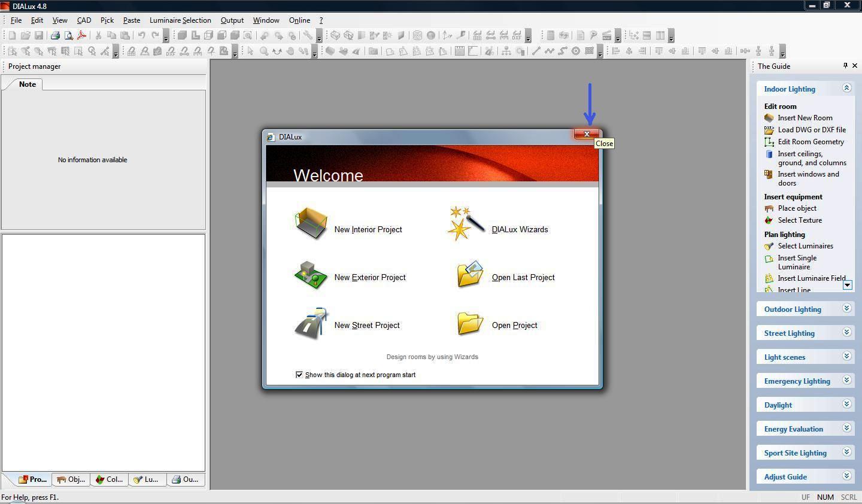Switch to the Obj... bottom tab

coord(71,479)
